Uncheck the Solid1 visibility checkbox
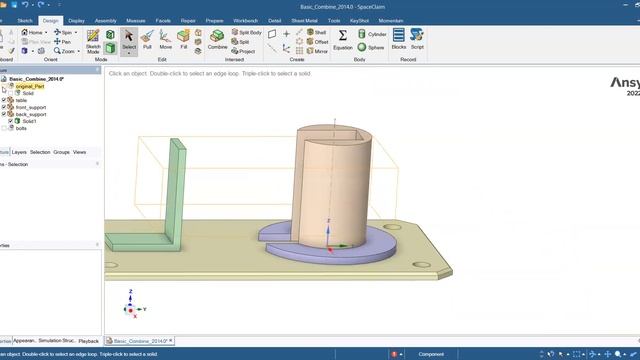 (11, 121)
